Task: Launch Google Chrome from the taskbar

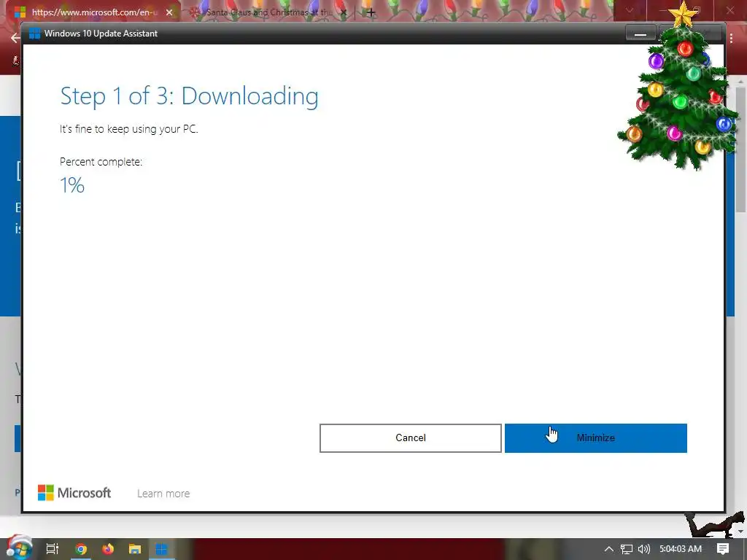Action: coord(81,549)
